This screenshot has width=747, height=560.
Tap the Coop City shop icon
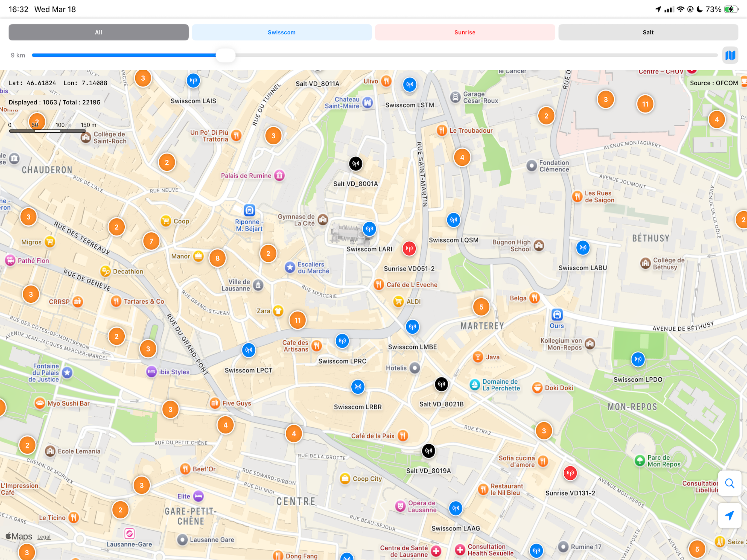click(345, 478)
